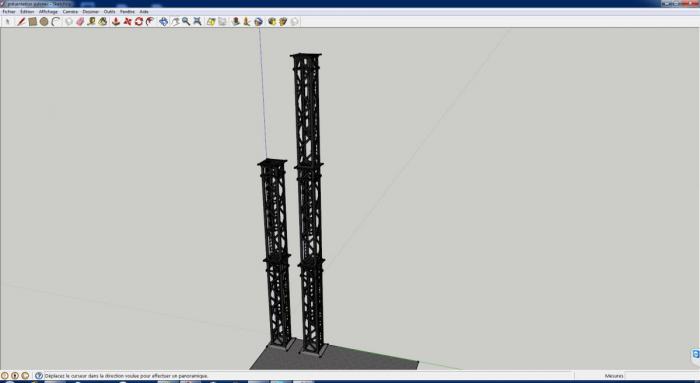Activate the Tape Measure tool

pyautogui.click(x=91, y=21)
